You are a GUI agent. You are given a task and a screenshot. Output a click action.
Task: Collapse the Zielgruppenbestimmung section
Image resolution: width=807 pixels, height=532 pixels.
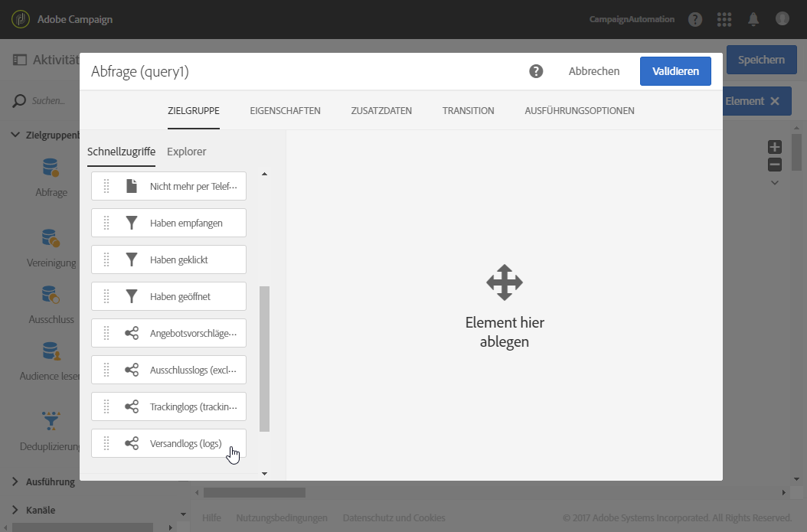pyautogui.click(x=15, y=135)
